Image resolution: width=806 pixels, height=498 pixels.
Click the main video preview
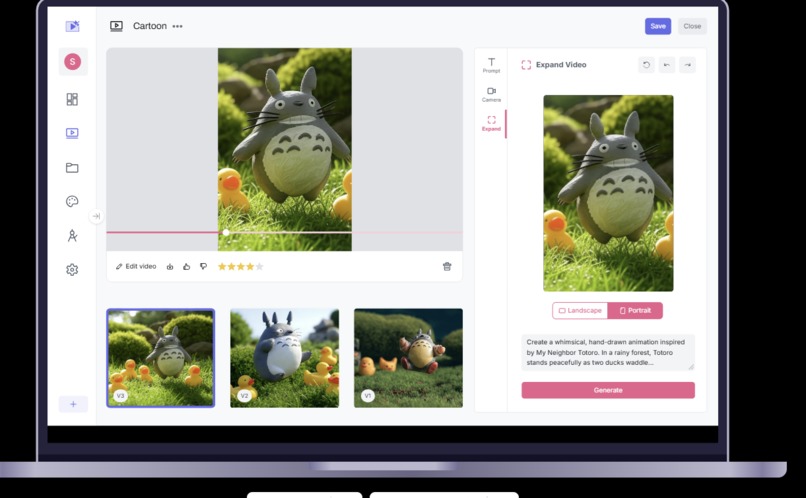coord(285,149)
